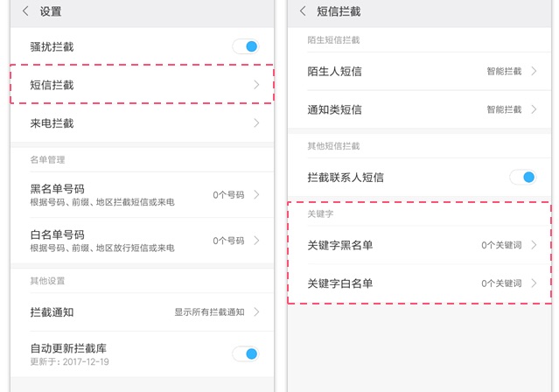This screenshot has width=559, height=392.
Task: Select the 其他设置 section header
Action: [47, 281]
